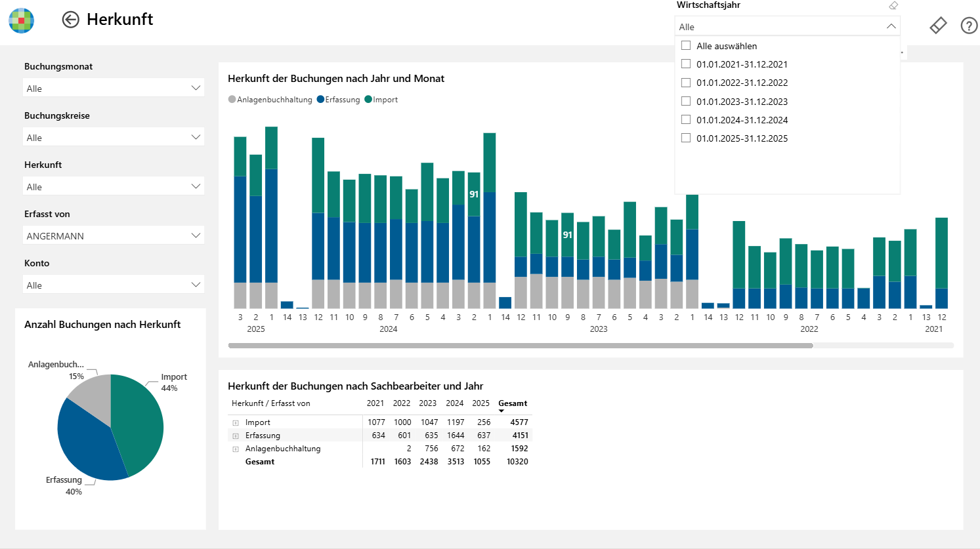Open the Herkunft filter dropdown
Viewport: 980px width, 549px height.
pos(114,186)
